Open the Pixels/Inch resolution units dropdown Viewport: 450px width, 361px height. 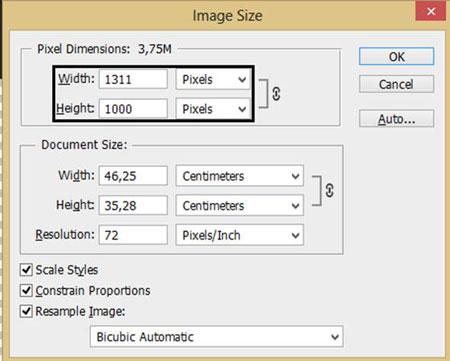coord(240,235)
